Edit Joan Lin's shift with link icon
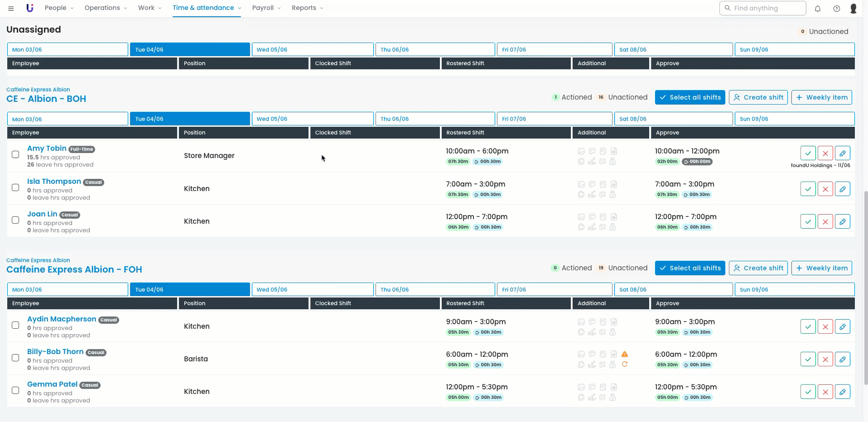Screen dimensions: 868x422 click(x=842, y=221)
